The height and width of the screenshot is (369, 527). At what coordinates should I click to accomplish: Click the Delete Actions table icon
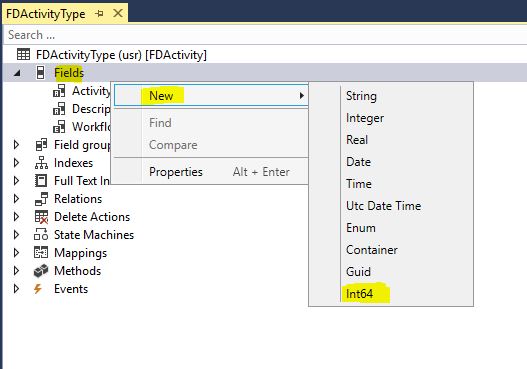(x=41, y=217)
